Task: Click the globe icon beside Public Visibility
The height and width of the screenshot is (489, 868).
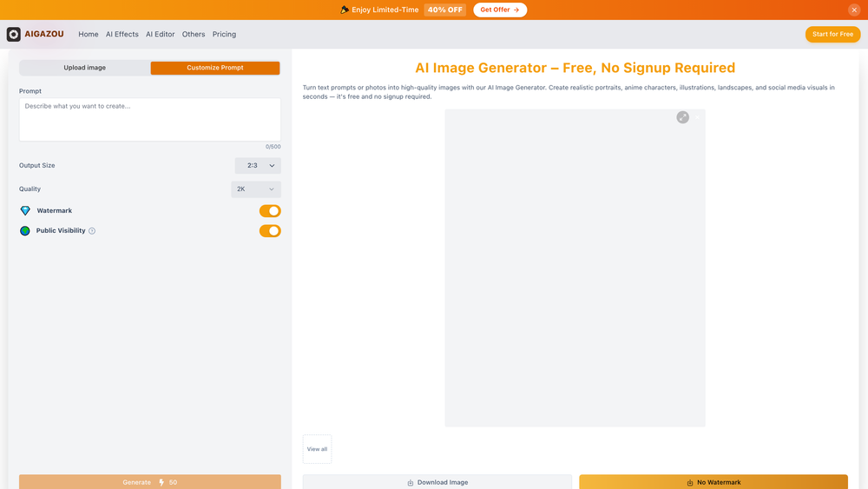Action: click(x=25, y=231)
